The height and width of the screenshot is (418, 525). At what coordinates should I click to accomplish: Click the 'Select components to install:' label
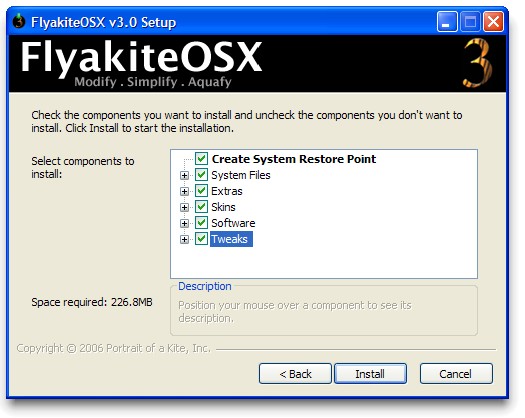pyautogui.click(x=83, y=167)
